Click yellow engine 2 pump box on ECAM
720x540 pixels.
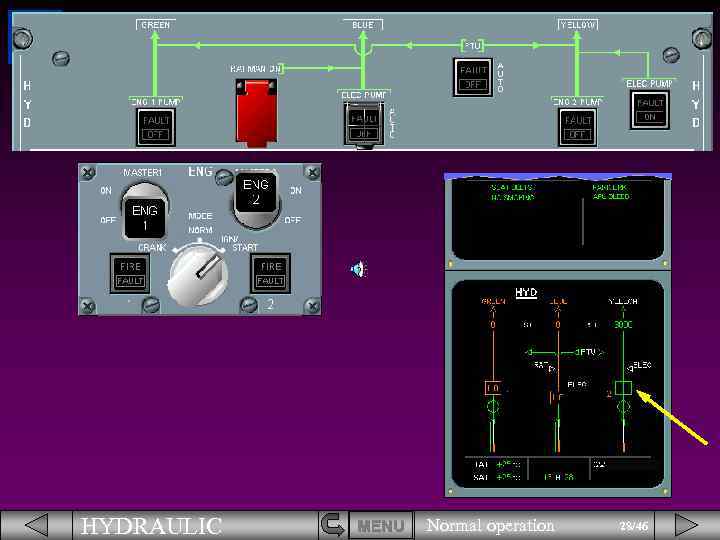click(623, 388)
